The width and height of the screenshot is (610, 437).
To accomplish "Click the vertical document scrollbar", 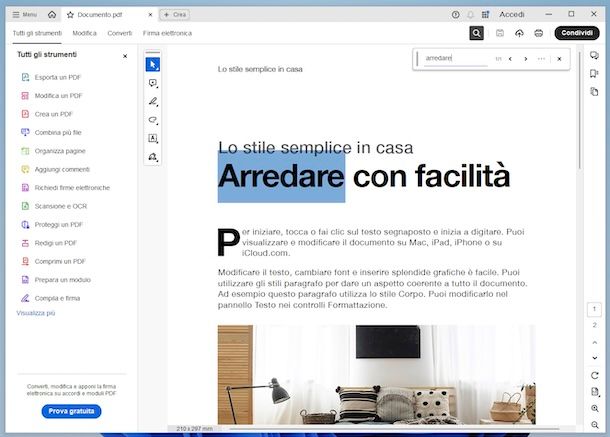I will coord(580,111).
